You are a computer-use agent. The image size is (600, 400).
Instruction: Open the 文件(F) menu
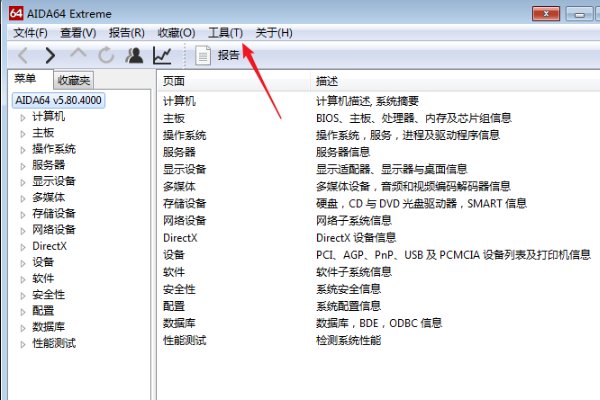(30, 33)
